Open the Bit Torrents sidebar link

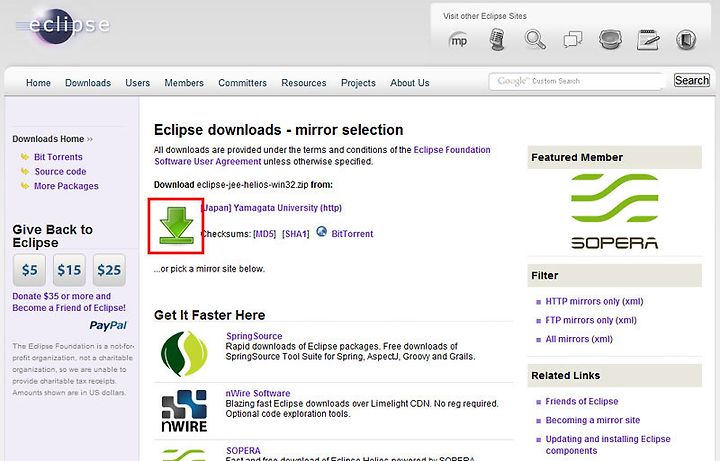click(58, 157)
